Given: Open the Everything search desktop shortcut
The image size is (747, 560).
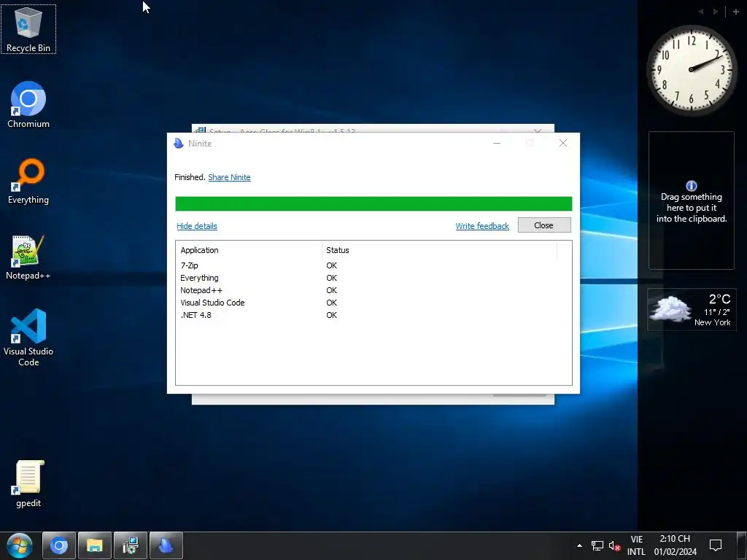Looking at the screenshot, I should [28, 182].
